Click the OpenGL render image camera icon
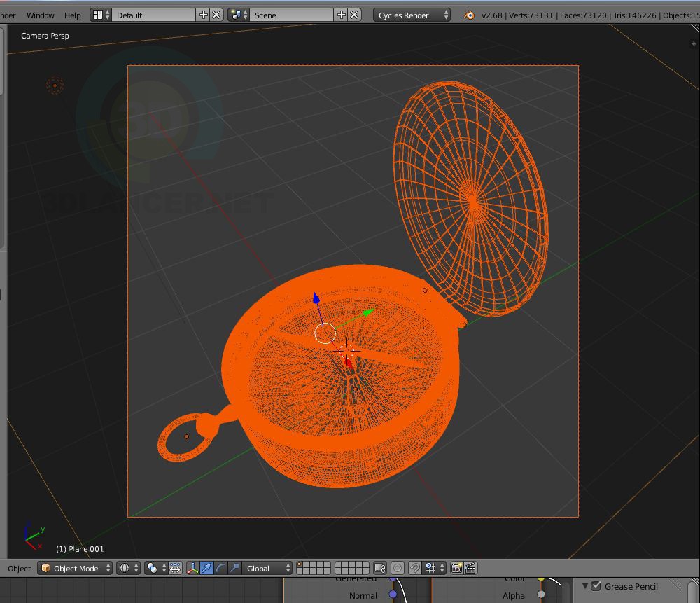The width and height of the screenshot is (700, 603). point(456,568)
